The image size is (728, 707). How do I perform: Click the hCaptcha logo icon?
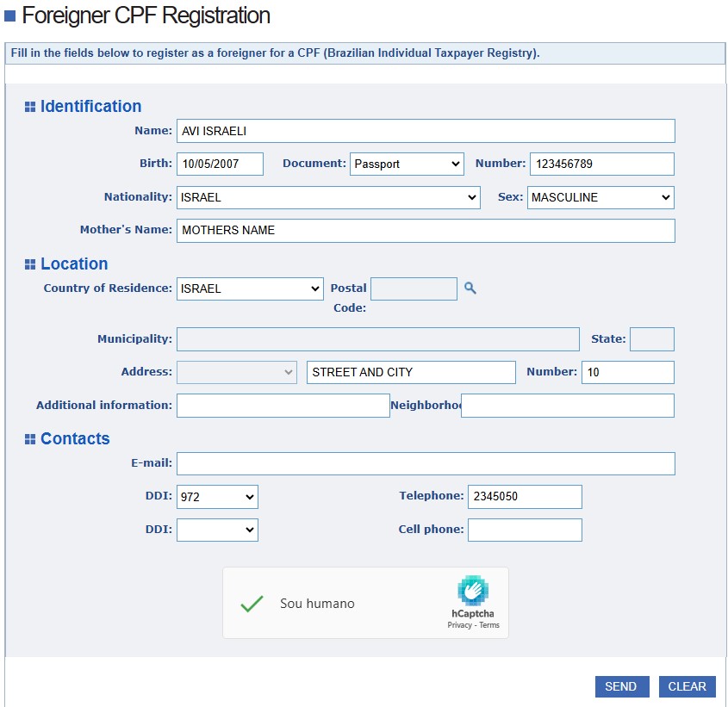pyautogui.click(x=473, y=591)
